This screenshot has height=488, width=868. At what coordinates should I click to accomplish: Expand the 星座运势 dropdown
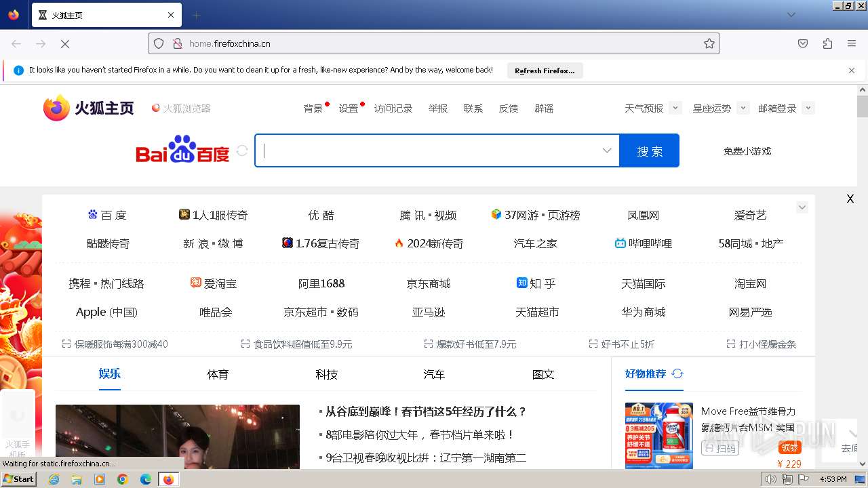(743, 108)
